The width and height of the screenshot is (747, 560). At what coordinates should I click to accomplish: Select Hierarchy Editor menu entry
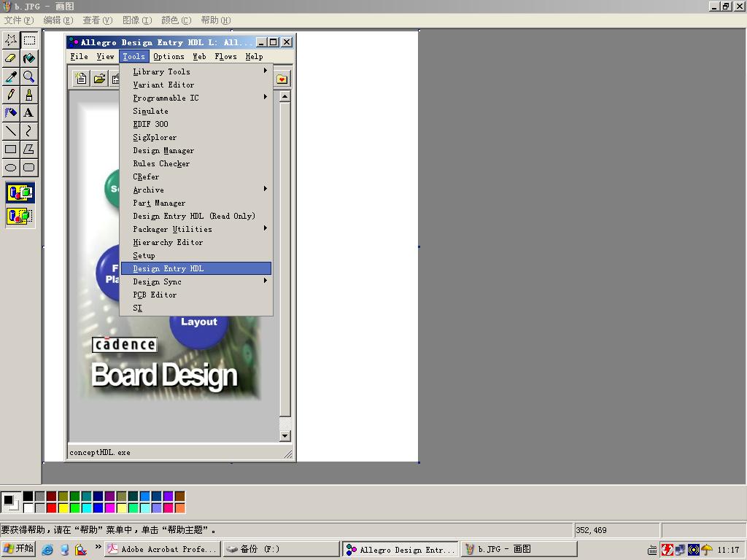pyautogui.click(x=196, y=242)
